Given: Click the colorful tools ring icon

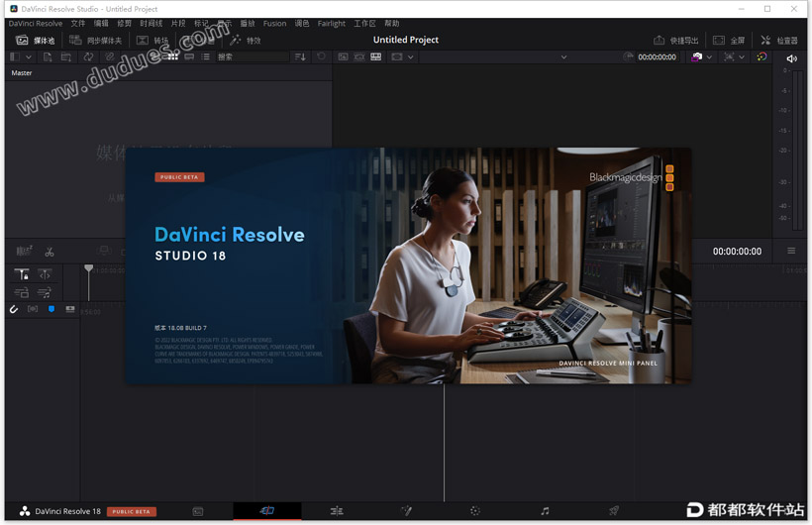Looking at the screenshot, I should (761, 57).
